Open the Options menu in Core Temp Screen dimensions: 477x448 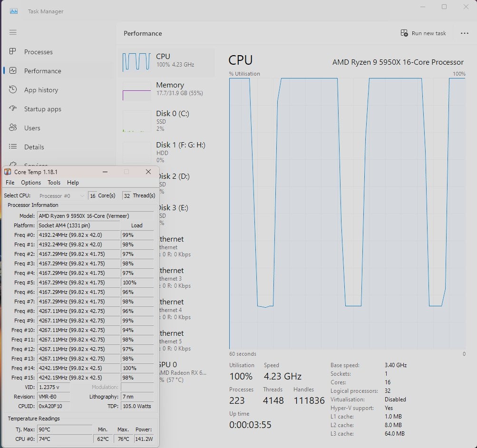pyautogui.click(x=31, y=183)
